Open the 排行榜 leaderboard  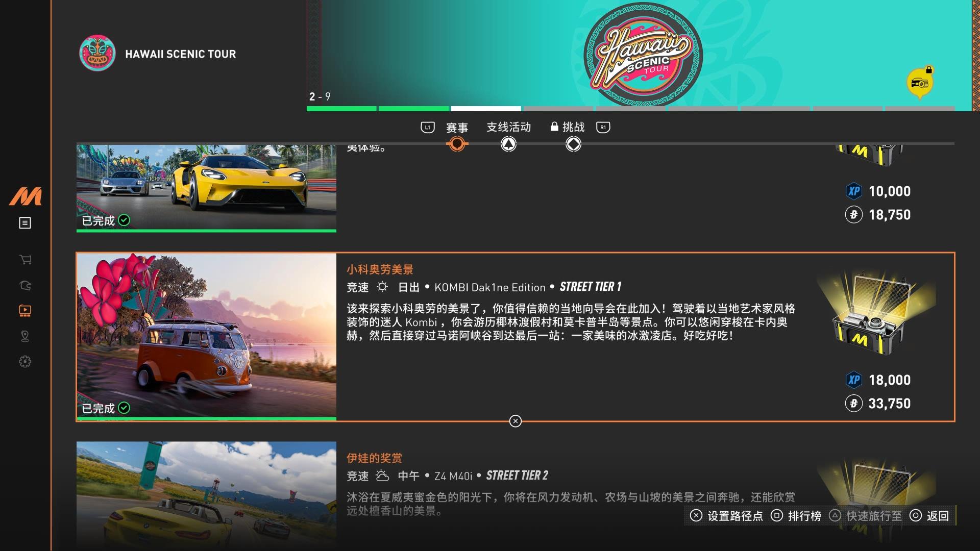pos(796,516)
